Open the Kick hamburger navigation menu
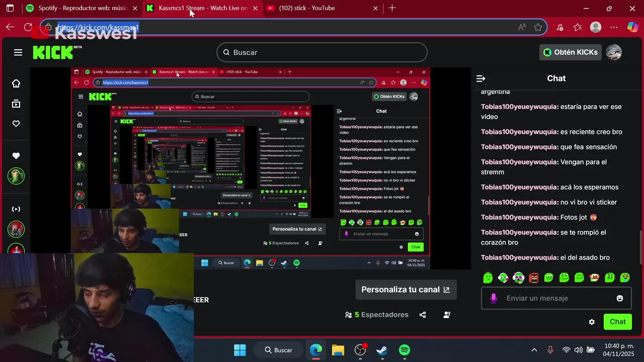This screenshot has width=644, height=362. pos(18,52)
